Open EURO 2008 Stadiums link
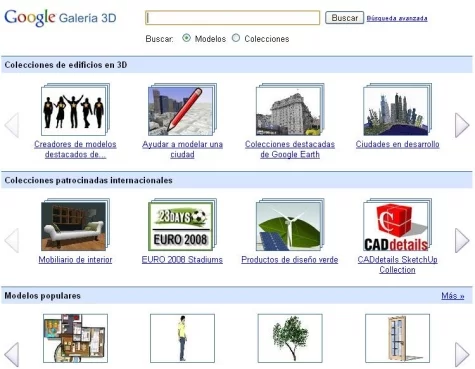 [x=182, y=260]
